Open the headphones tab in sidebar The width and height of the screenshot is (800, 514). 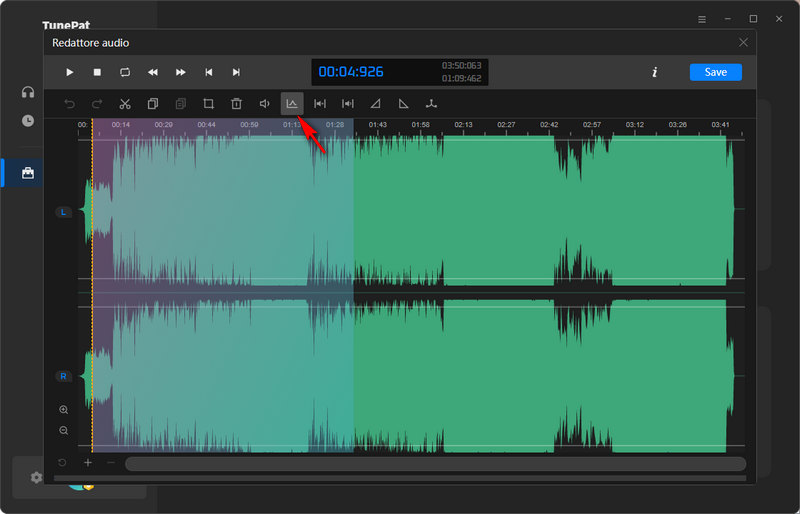pos(28,93)
